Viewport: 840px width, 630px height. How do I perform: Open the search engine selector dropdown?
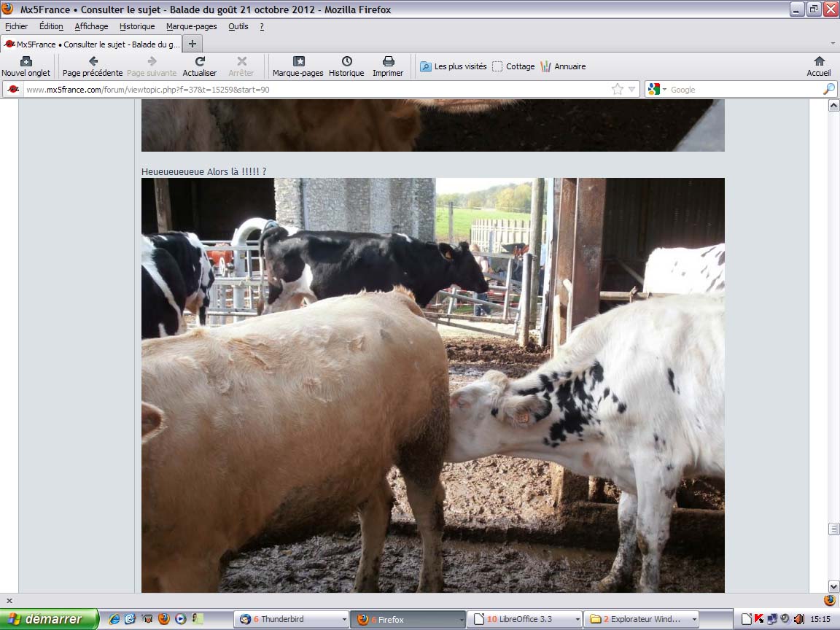657,90
